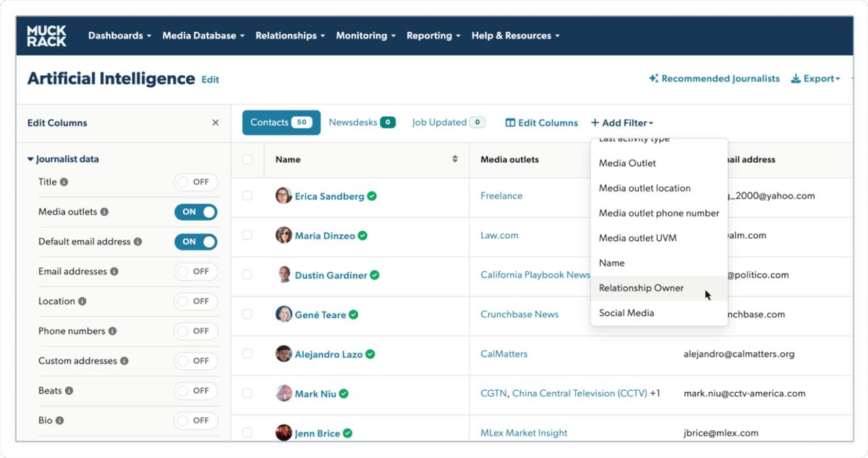This screenshot has width=868, height=458.
Task: Turn on the Title column toggle
Action: point(196,182)
